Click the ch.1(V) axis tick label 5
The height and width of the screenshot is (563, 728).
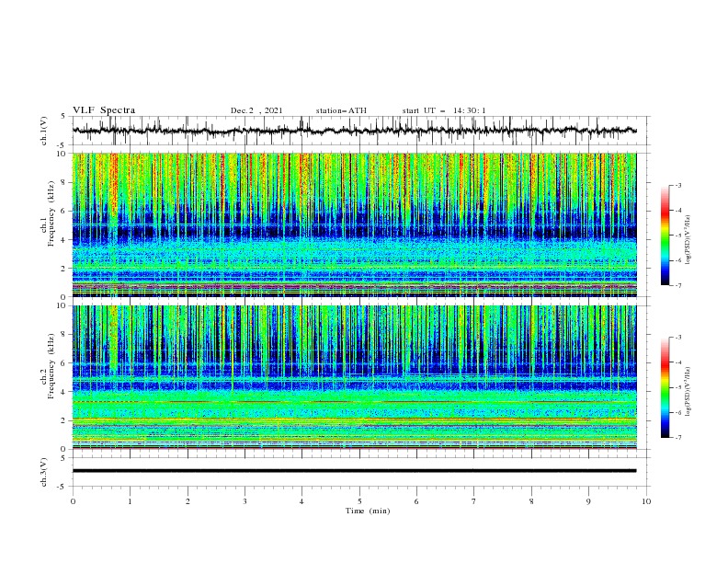pos(63,117)
